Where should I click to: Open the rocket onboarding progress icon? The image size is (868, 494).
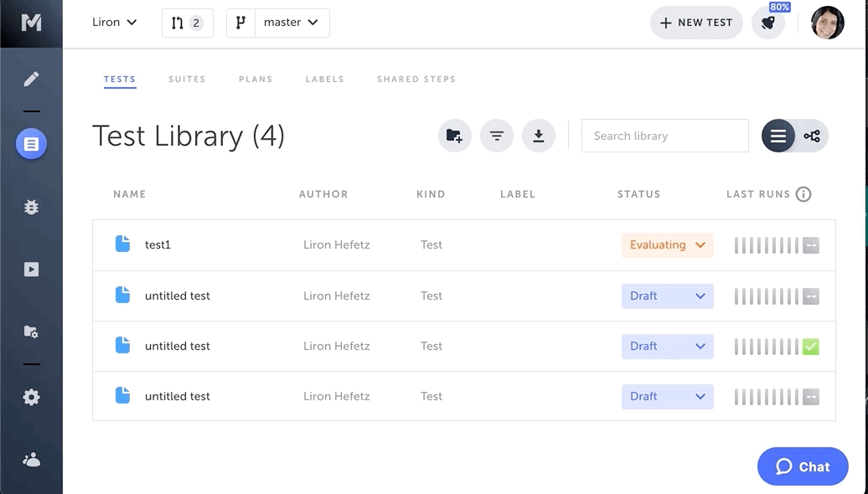click(x=767, y=23)
